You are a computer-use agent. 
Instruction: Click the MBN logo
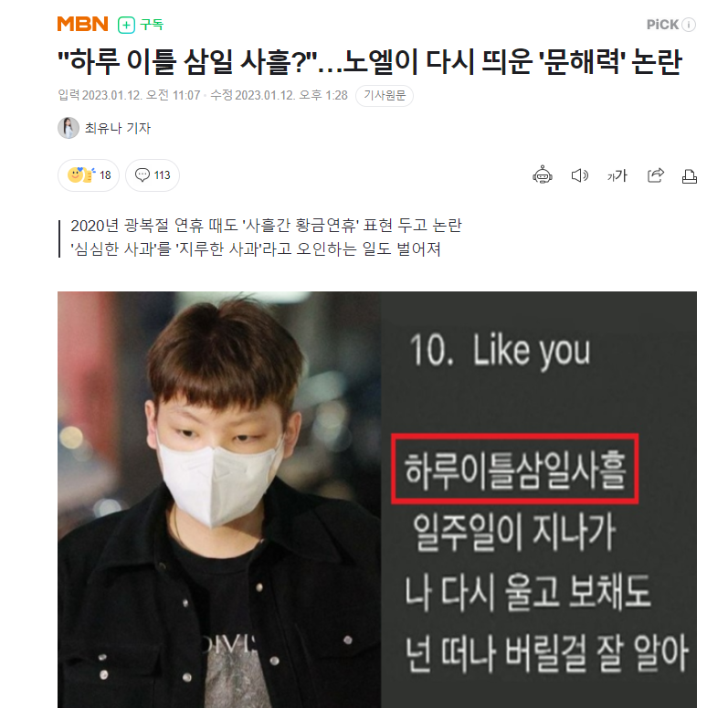pyautogui.click(x=82, y=24)
